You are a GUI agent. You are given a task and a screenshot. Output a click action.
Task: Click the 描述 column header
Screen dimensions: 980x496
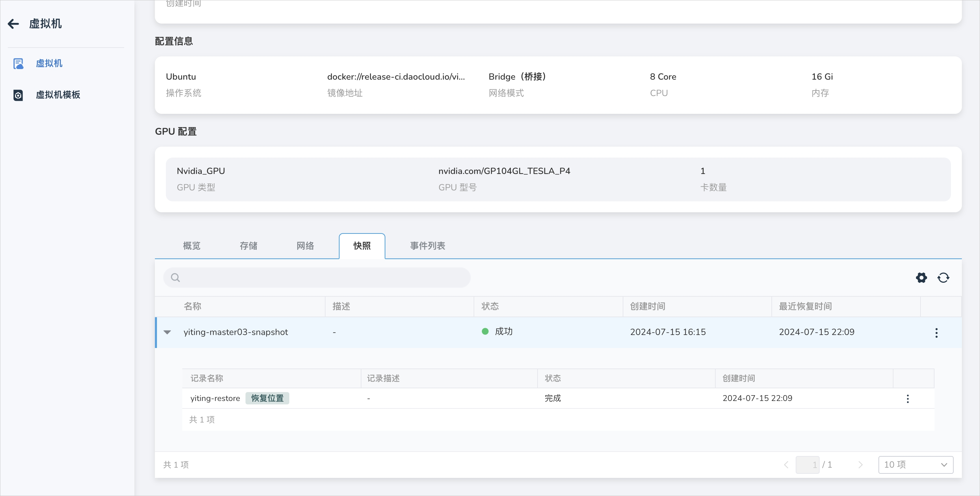click(x=341, y=306)
